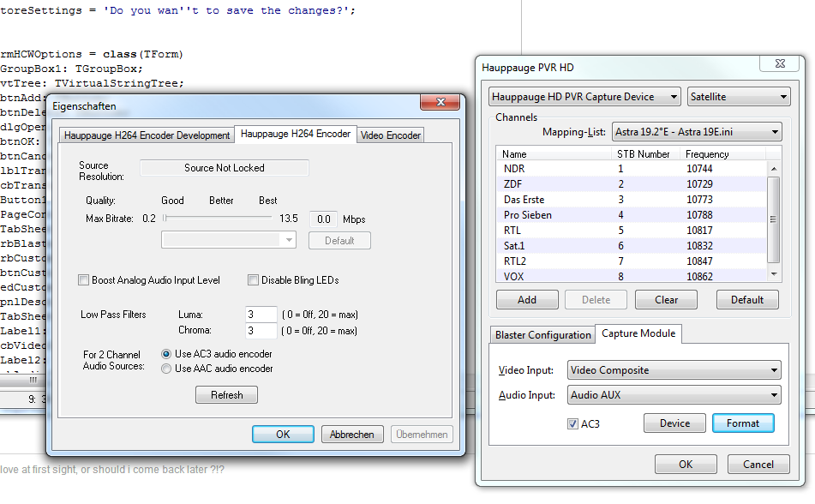This screenshot has height=504, width=815.
Task: Add a new channel with Add button
Action: [x=527, y=300]
